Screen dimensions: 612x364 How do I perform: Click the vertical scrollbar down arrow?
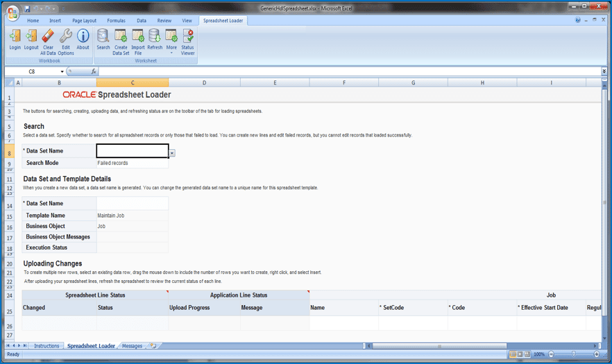pyautogui.click(x=604, y=338)
